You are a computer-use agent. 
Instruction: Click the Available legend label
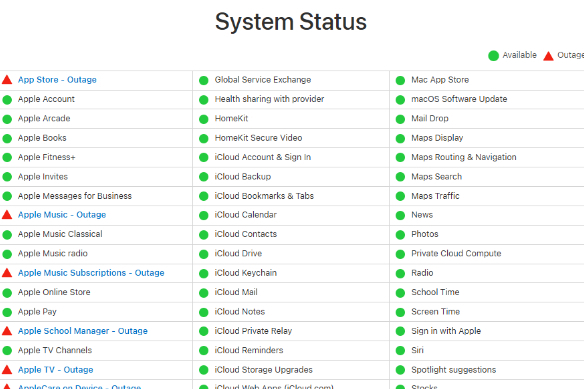[520, 55]
